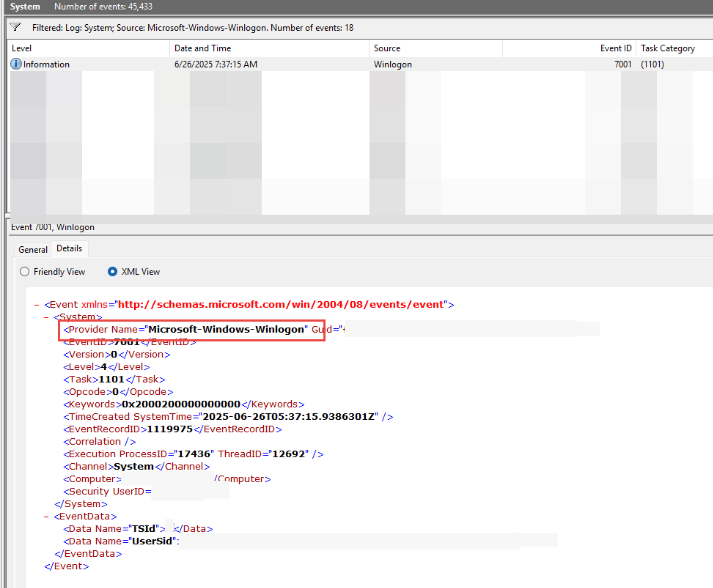Click the 7001 event ID cell
This screenshot has width=713, height=588.
(x=623, y=65)
